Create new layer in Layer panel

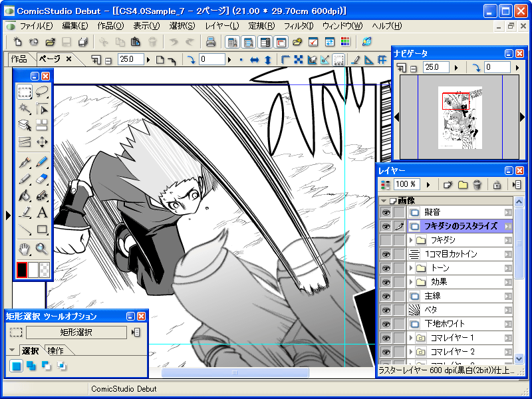pyautogui.click(x=448, y=185)
